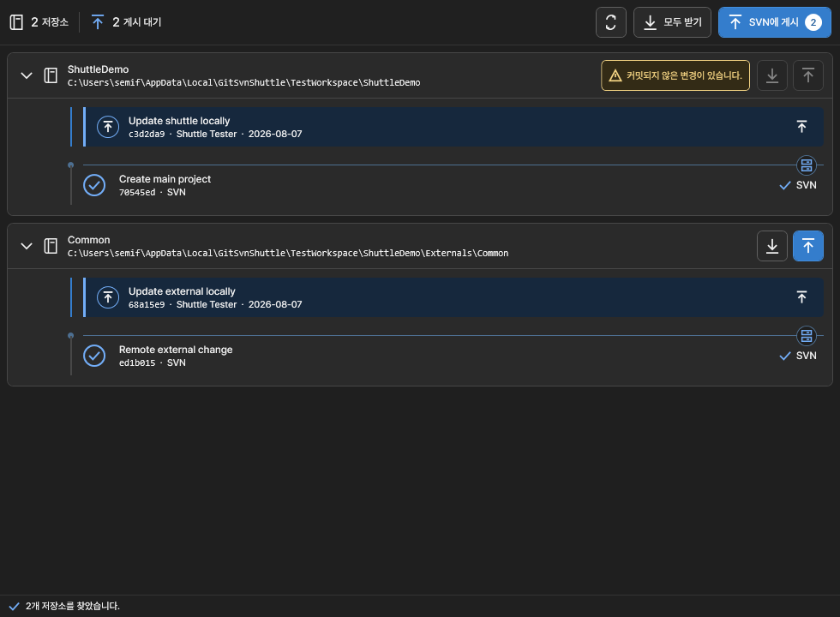Select the 'Update shuttle locally' commit

coord(453,127)
